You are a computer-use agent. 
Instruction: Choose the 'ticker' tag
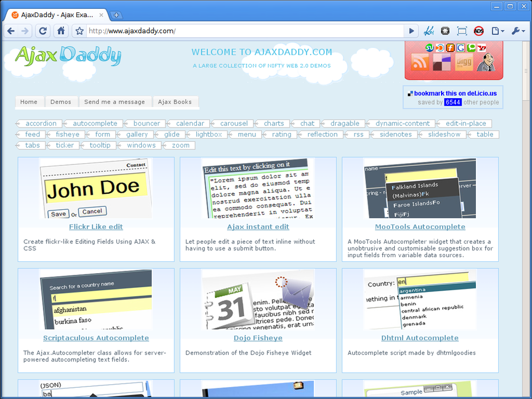[63, 145]
